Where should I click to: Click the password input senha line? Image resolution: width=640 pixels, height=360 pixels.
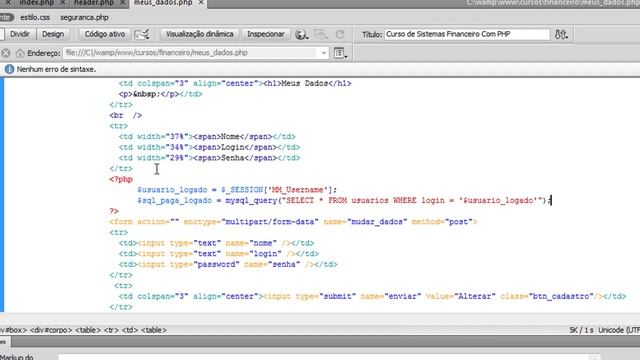click(x=228, y=264)
